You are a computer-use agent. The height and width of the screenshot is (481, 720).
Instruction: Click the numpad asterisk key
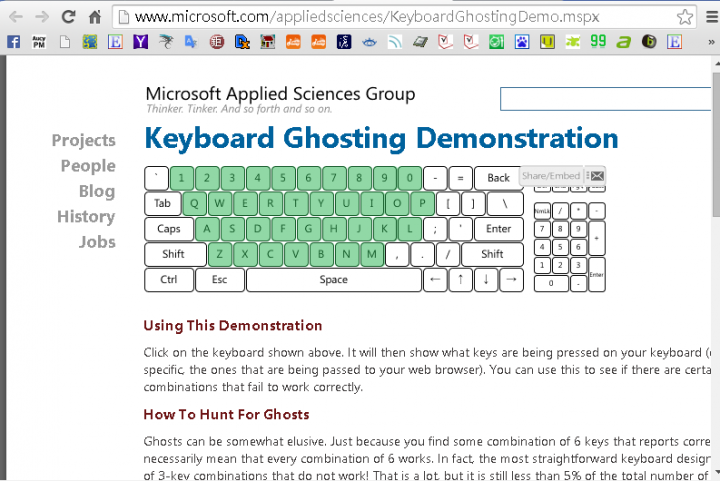click(x=579, y=211)
